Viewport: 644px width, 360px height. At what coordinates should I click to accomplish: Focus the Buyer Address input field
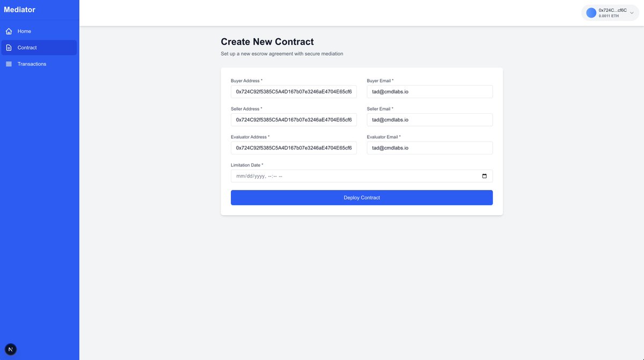pyautogui.click(x=294, y=91)
